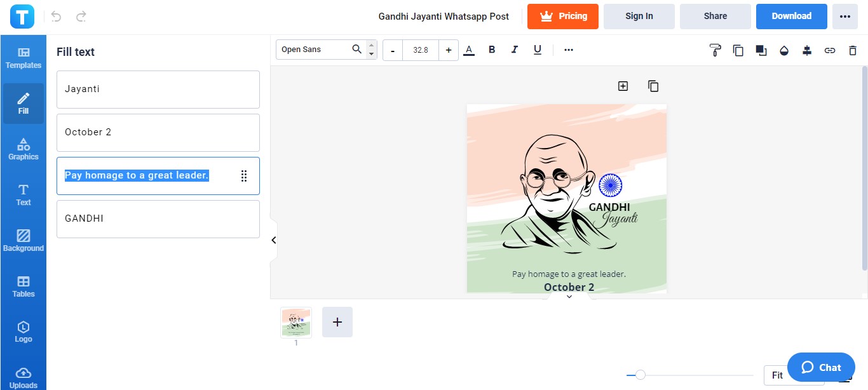Add a new page with the plus tile
Screen dimensions: 868x390
(337, 322)
